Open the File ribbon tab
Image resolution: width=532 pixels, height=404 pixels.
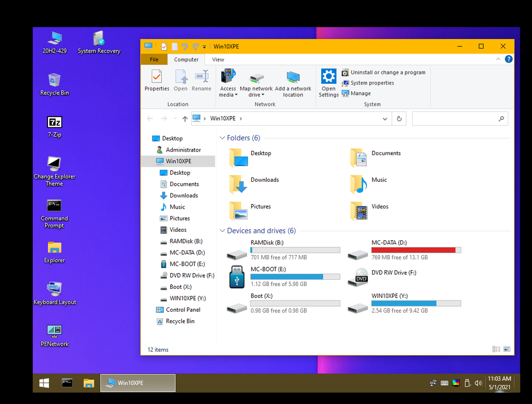(x=154, y=60)
